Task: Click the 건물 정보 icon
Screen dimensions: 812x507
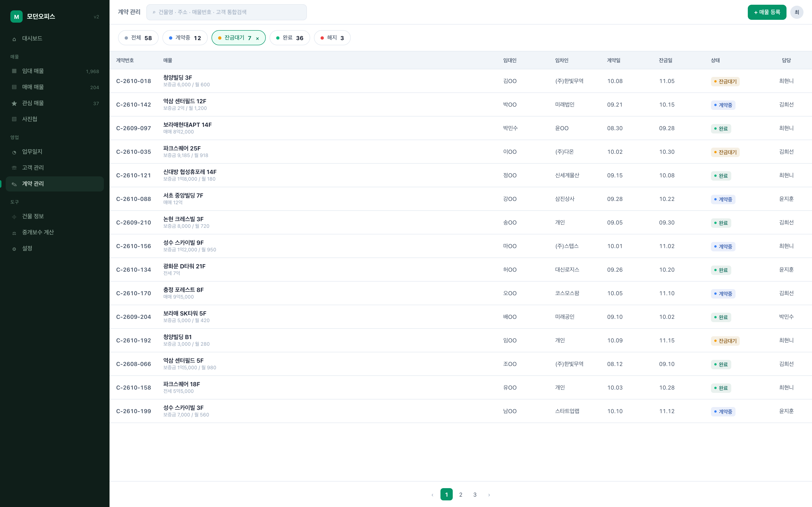Action: (x=14, y=217)
